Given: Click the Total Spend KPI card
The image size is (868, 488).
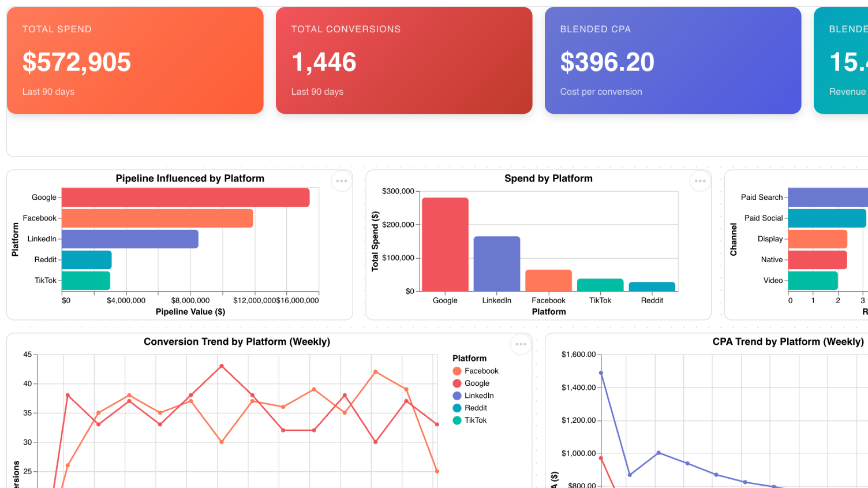Looking at the screenshot, I should 135,61.
